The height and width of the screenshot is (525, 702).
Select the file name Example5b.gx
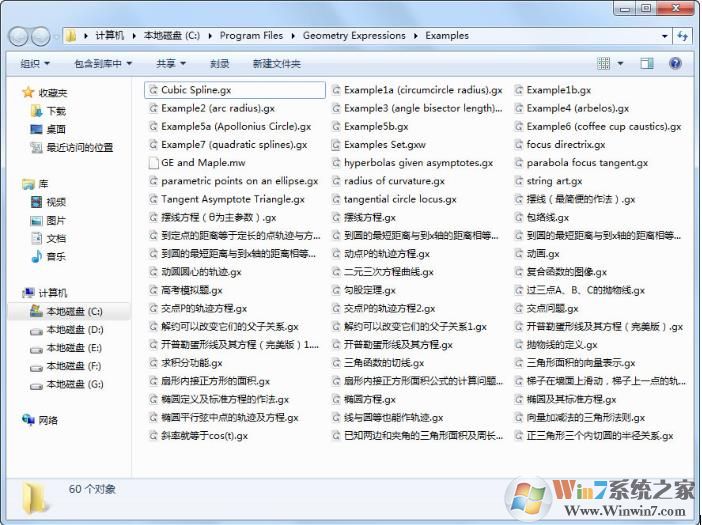(x=376, y=127)
